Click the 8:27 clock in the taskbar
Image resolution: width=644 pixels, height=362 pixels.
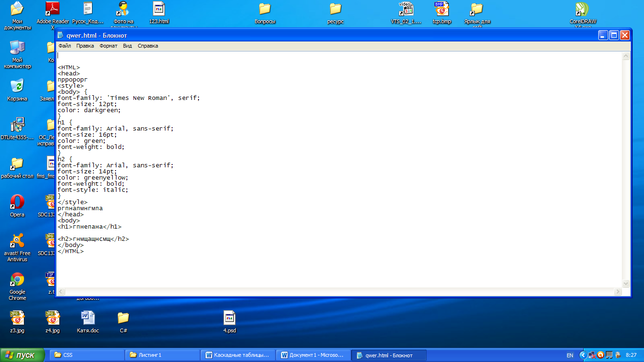(x=631, y=355)
